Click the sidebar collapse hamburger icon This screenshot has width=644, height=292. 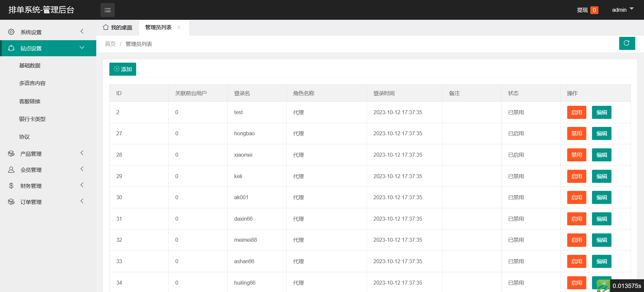(x=107, y=10)
